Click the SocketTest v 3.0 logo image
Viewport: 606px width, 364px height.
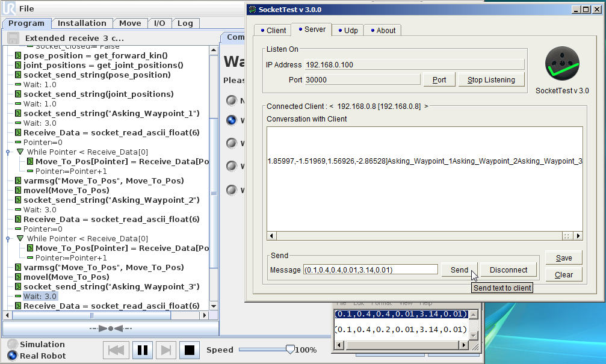click(x=562, y=63)
